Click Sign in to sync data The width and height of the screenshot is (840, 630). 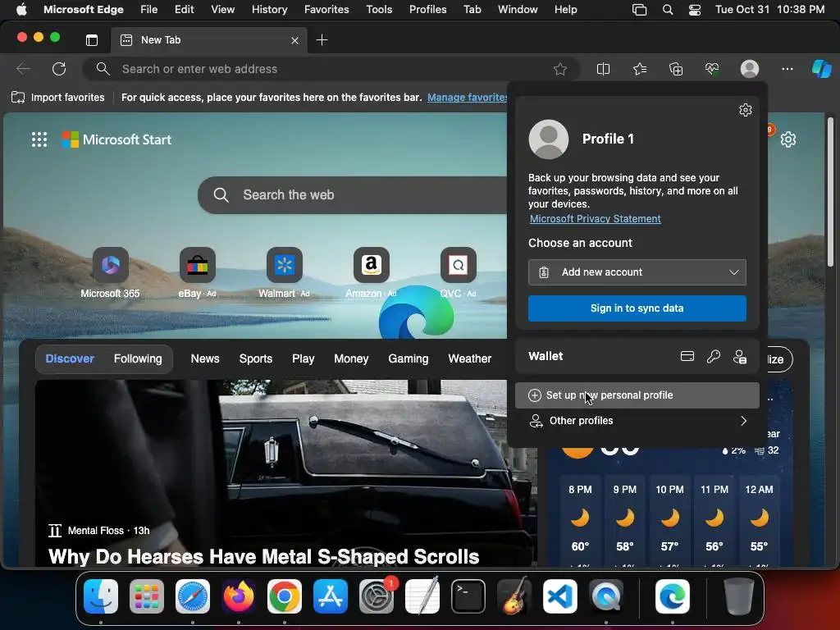pos(637,308)
